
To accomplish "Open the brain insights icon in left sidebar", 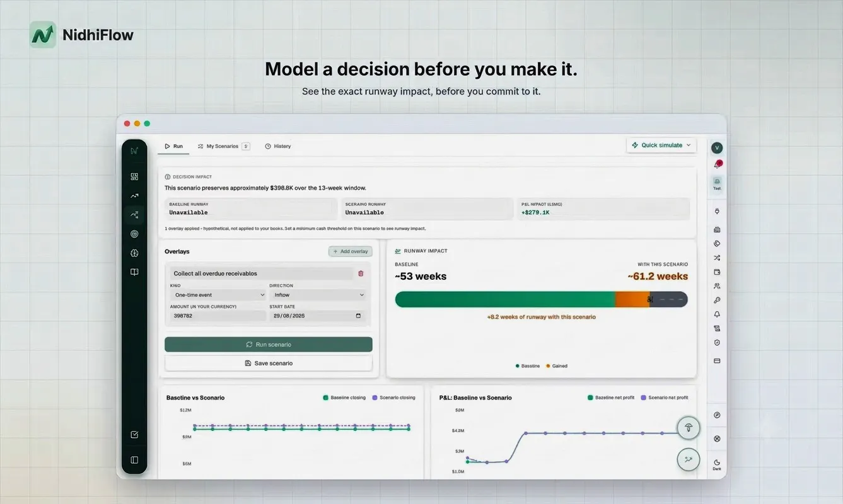I will 134,253.
